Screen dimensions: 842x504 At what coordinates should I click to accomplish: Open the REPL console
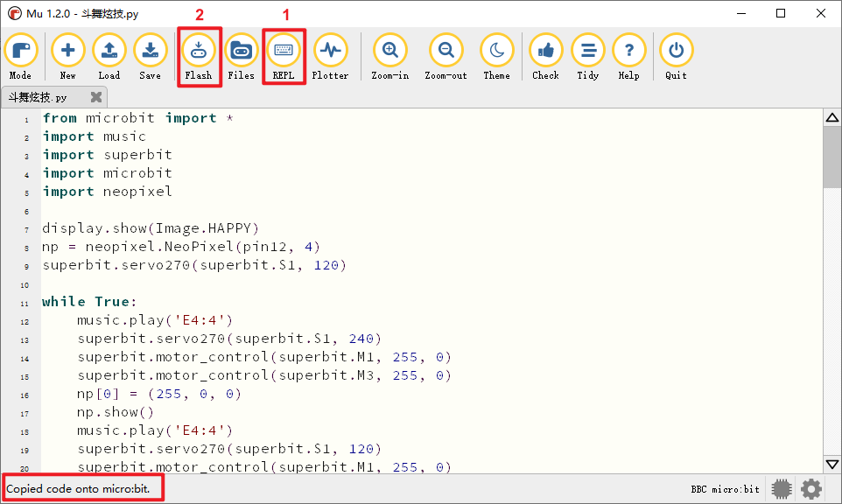[284, 57]
